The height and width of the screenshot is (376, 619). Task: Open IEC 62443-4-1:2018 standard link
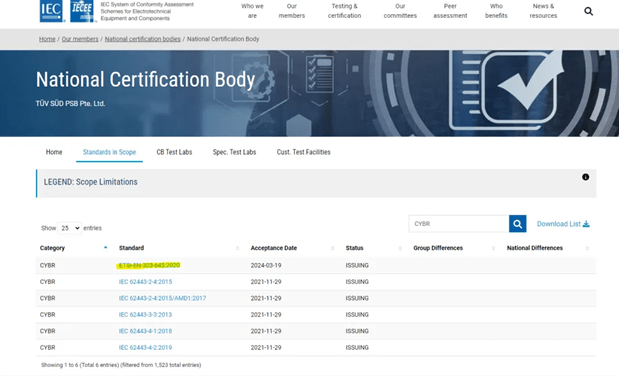tap(145, 331)
